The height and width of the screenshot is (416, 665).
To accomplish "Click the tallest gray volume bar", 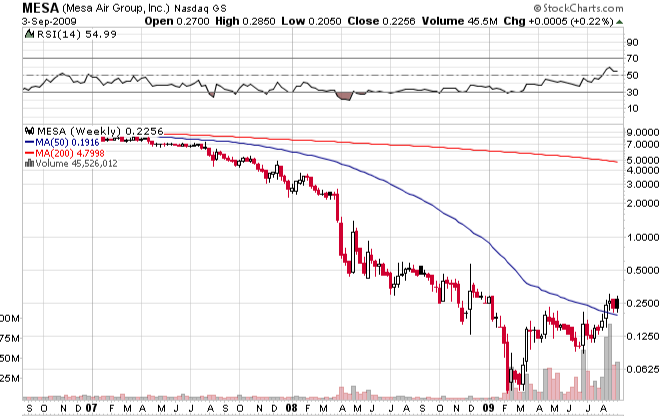I will tap(610, 362).
